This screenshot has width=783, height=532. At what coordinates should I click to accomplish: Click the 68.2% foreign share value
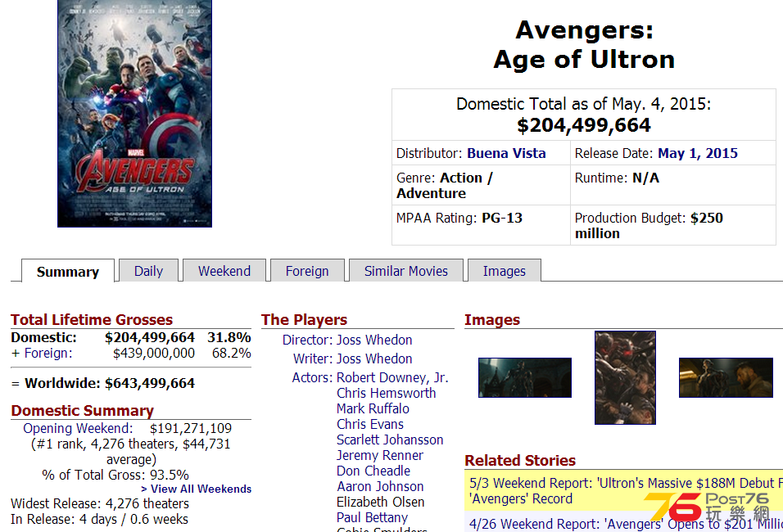pos(232,354)
